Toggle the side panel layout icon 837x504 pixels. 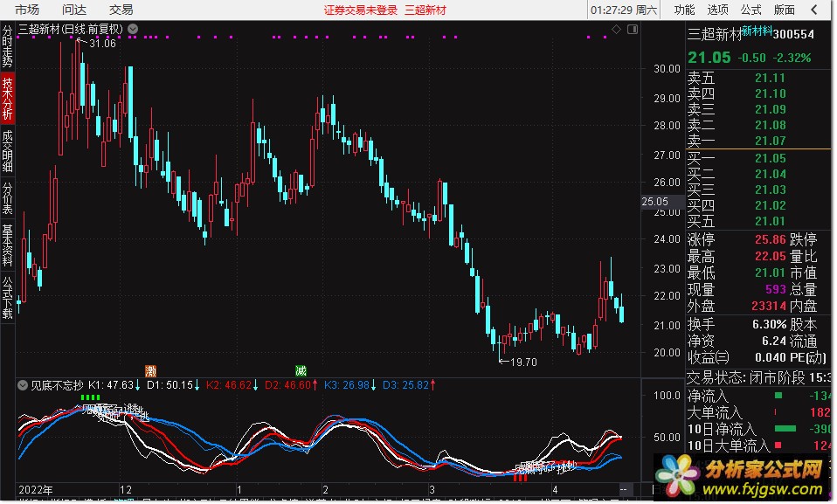tap(633, 30)
